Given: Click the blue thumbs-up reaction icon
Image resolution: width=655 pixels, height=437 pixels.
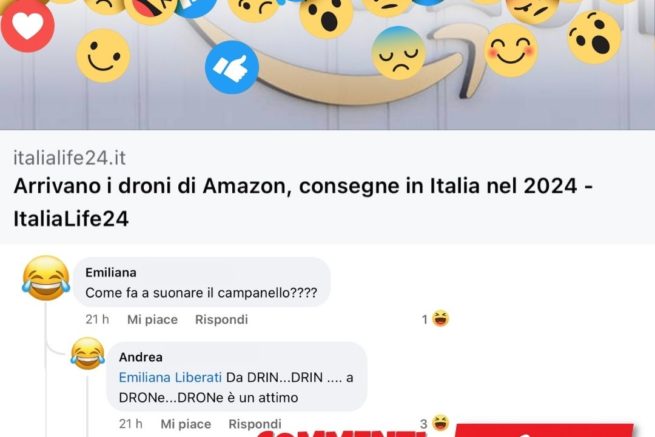Looking at the screenshot, I should [x=232, y=67].
